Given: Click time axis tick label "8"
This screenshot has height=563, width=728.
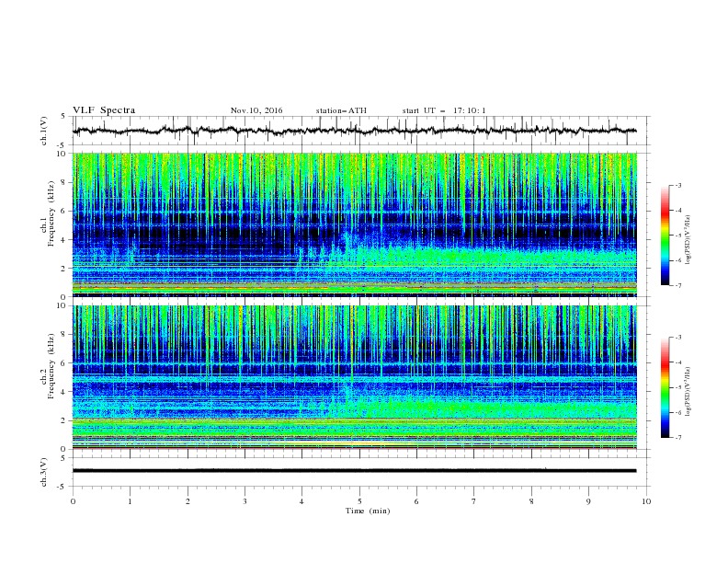Looking at the screenshot, I should [531, 501].
